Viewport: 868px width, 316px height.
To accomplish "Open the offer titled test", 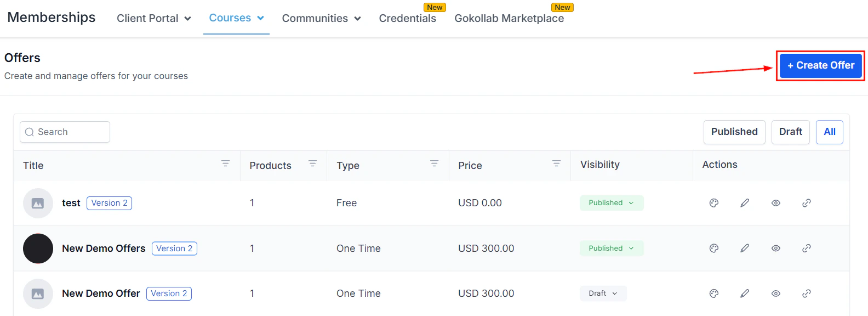I will 71,203.
